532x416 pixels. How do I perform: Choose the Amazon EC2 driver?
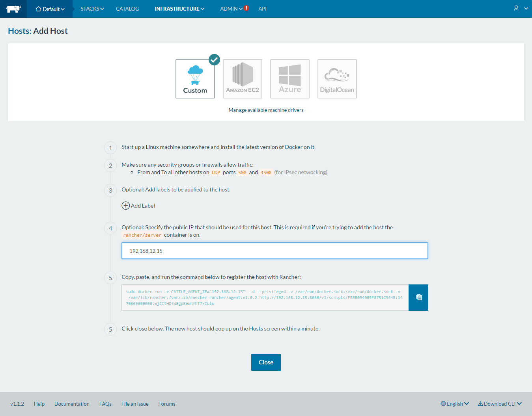[243, 79]
